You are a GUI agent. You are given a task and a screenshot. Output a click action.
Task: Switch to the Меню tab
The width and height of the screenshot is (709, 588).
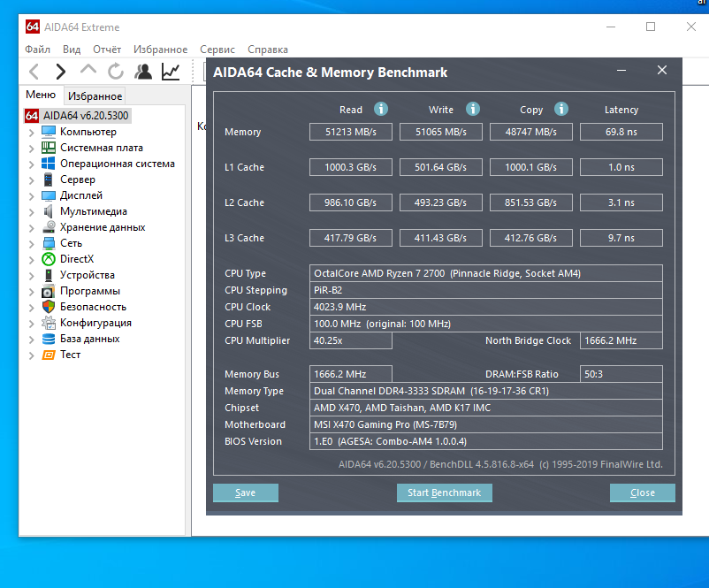pyautogui.click(x=41, y=95)
